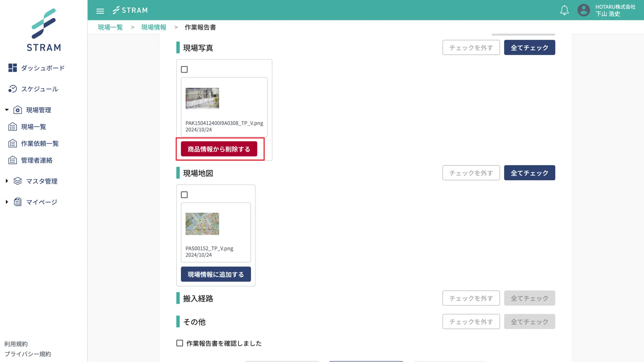644x362 pixels.
Task: Click the schedule icon in sidebar
Action: [x=12, y=89]
